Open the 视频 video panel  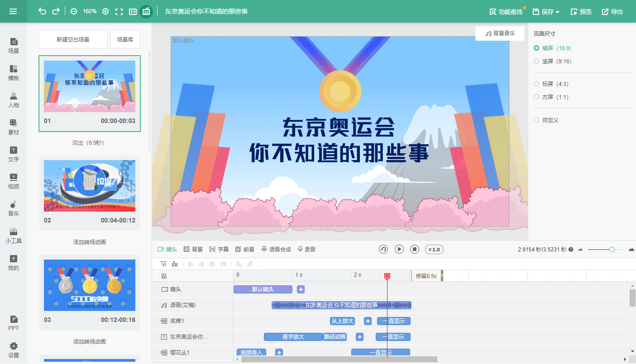pyautogui.click(x=14, y=181)
